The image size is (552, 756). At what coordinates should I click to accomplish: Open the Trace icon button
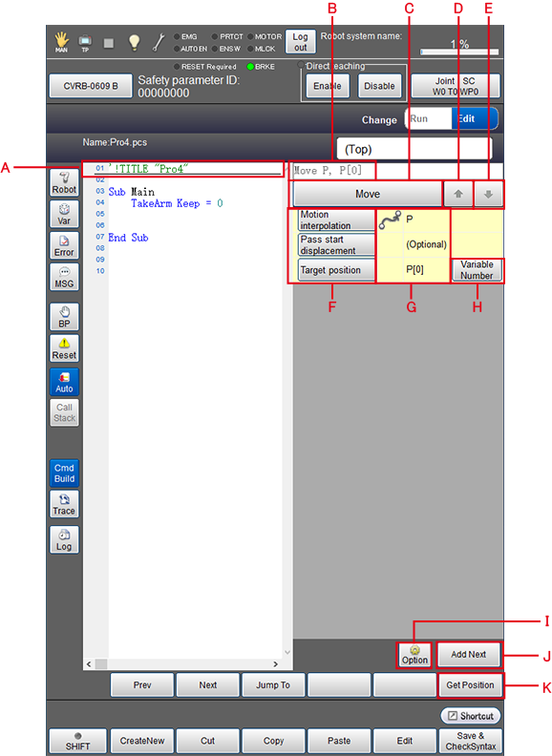[64, 504]
